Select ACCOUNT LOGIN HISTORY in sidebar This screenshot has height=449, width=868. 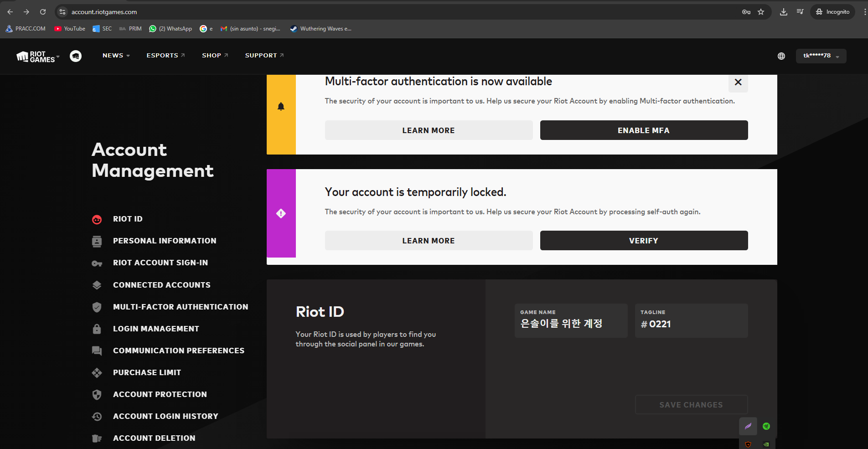pos(165,417)
